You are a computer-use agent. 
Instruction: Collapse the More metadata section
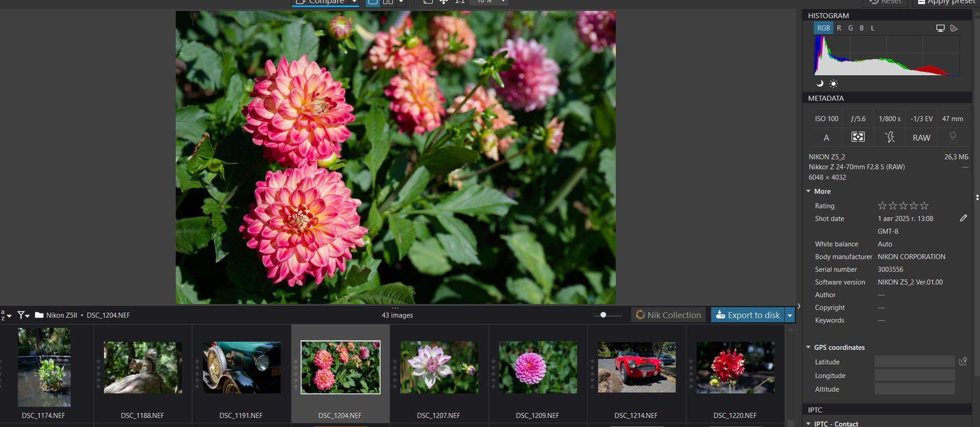click(808, 191)
